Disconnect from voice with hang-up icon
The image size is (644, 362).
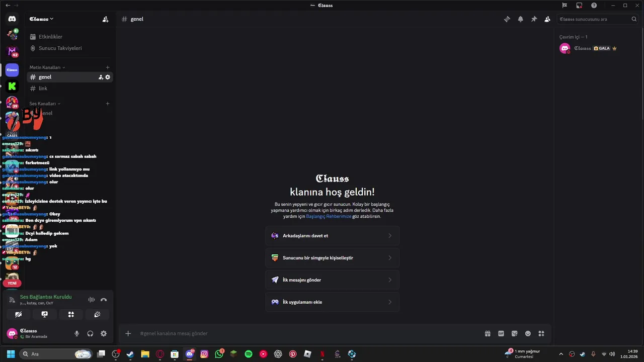pyautogui.click(x=104, y=300)
